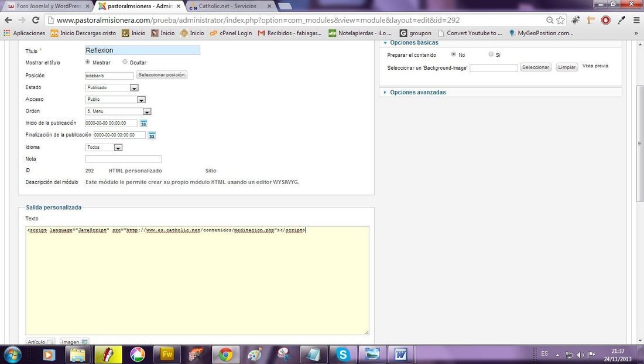Choose Sí for Preparar el contenido
Viewport: 644px width, 364px height.
pos(491,54)
